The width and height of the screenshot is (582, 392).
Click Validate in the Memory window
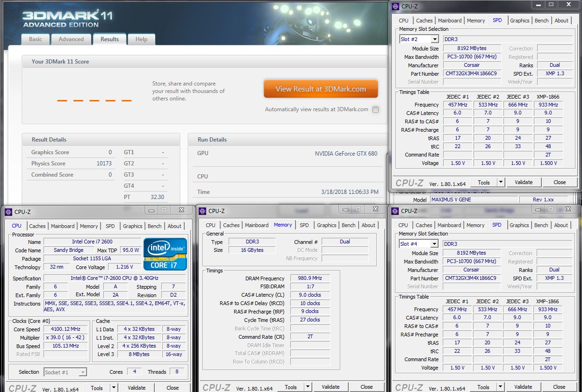331,387
